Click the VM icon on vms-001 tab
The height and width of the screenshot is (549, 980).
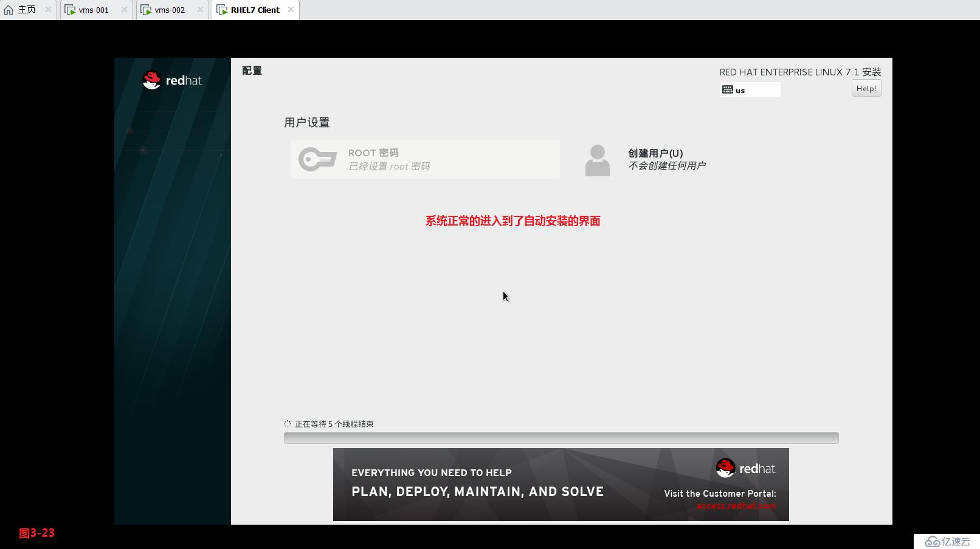(70, 10)
